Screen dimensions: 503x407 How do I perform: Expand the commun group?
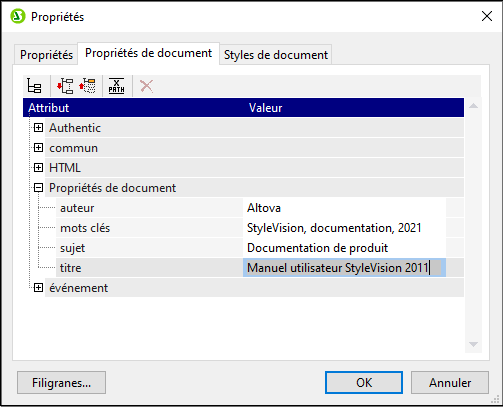(39, 148)
